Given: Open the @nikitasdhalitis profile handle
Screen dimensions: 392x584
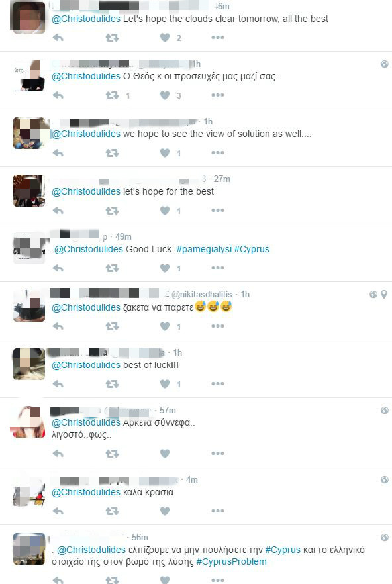Looking at the screenshot, I should (201, 294).
